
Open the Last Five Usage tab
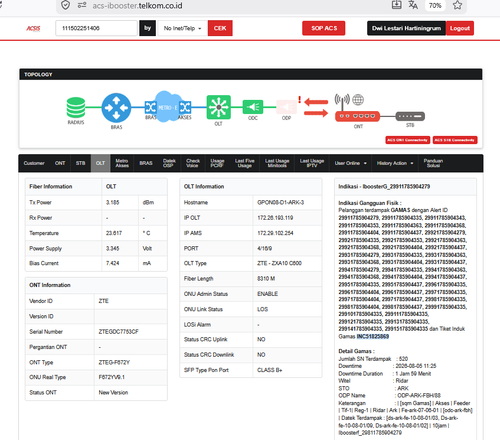point(245,163)
